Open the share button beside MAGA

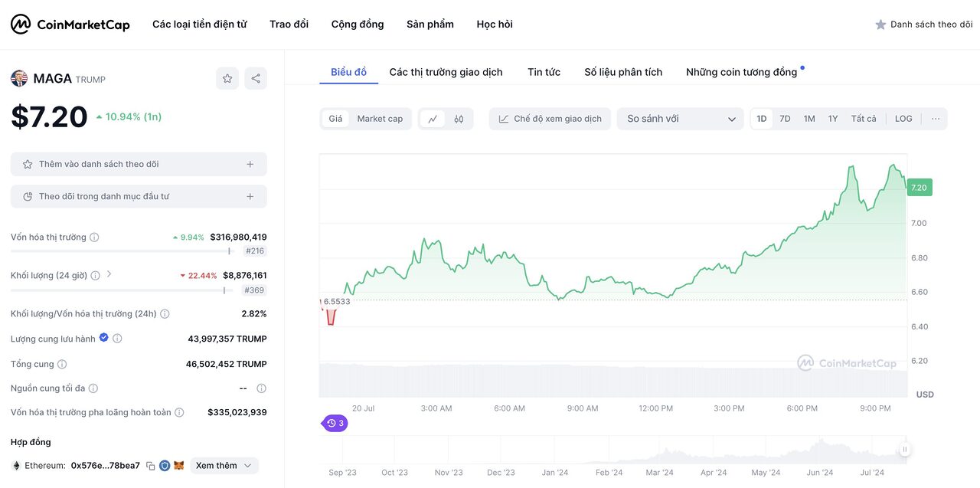click(256, 78)
